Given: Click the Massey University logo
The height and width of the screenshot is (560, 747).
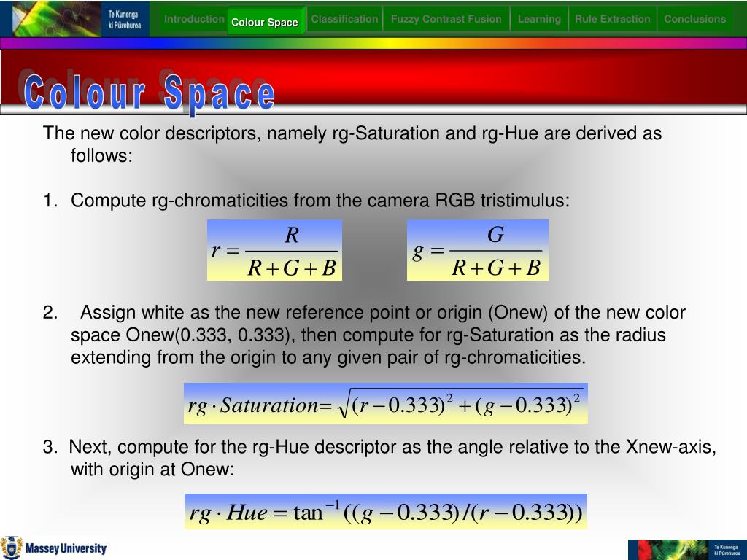Looking at the screenshot, I should coord(54,548).
